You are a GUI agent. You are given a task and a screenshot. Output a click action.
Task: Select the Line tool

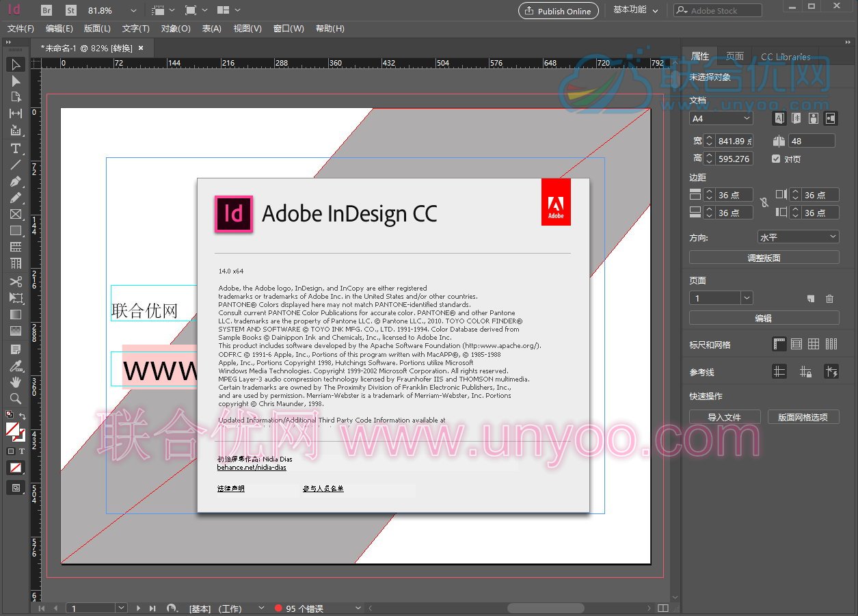pos(16,165)
